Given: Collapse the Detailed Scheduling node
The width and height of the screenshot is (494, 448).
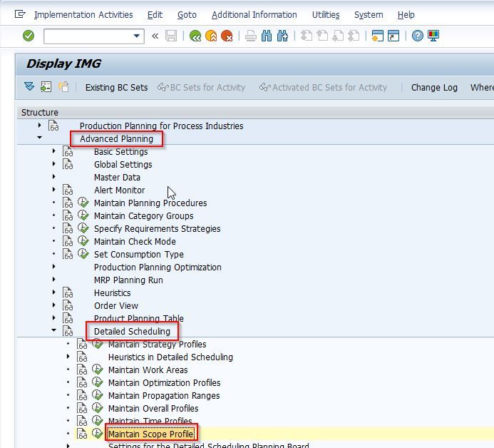Looking at the screenshot, I should (x=54, y=330).
